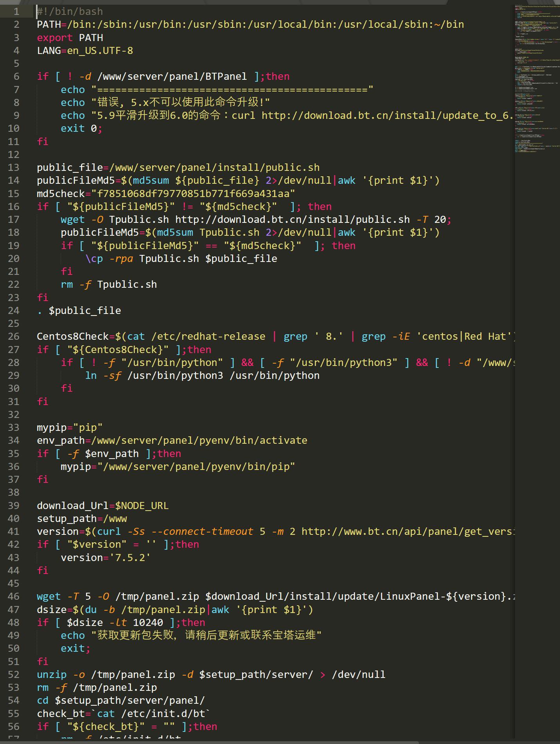The height and width of the screenshot is (744, 560).
Task: Click the 'ln -sf' command on line 29
Action: [103, 376]
